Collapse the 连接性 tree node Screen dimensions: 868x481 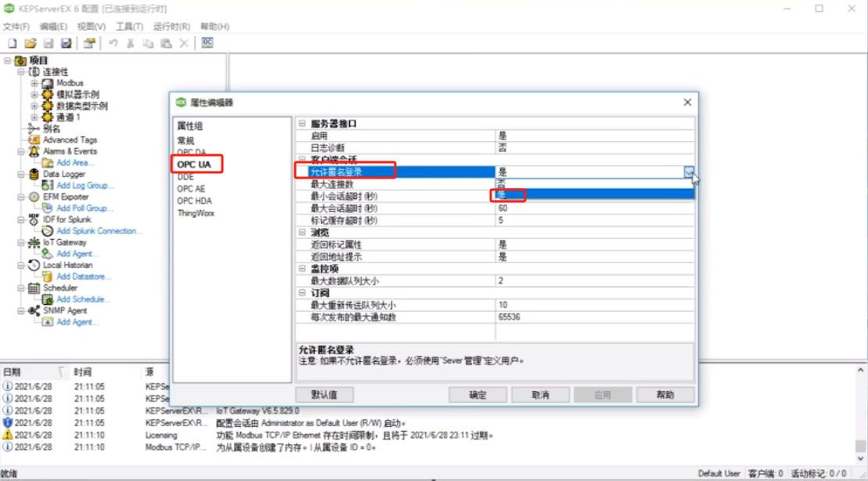[x=20, y=72]
